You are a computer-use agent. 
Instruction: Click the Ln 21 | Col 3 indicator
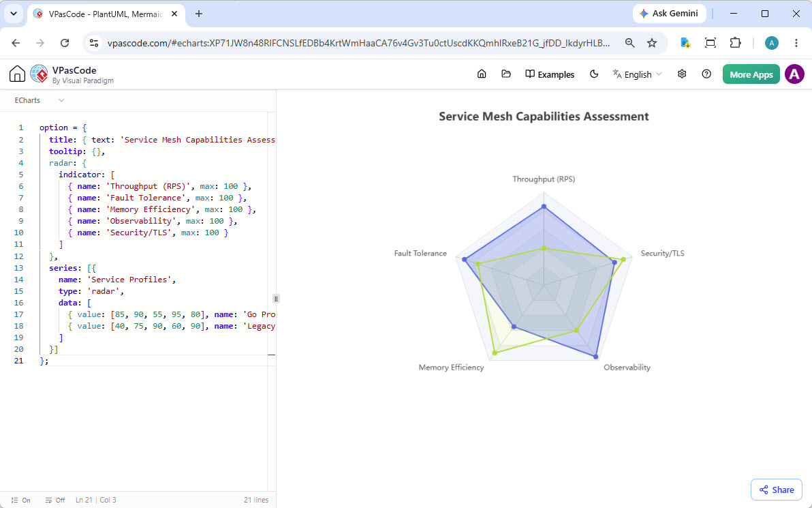[96, 500]
